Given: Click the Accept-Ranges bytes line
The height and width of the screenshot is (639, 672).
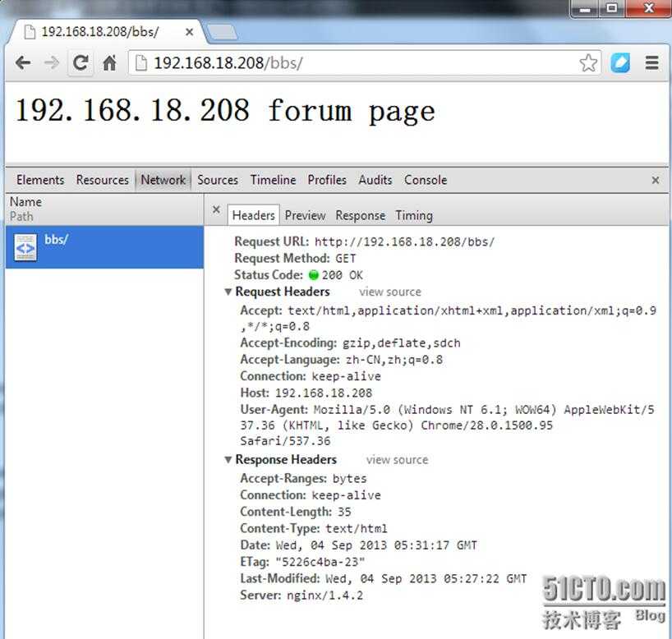Looking at the screenshot, I should pos(303,478).
